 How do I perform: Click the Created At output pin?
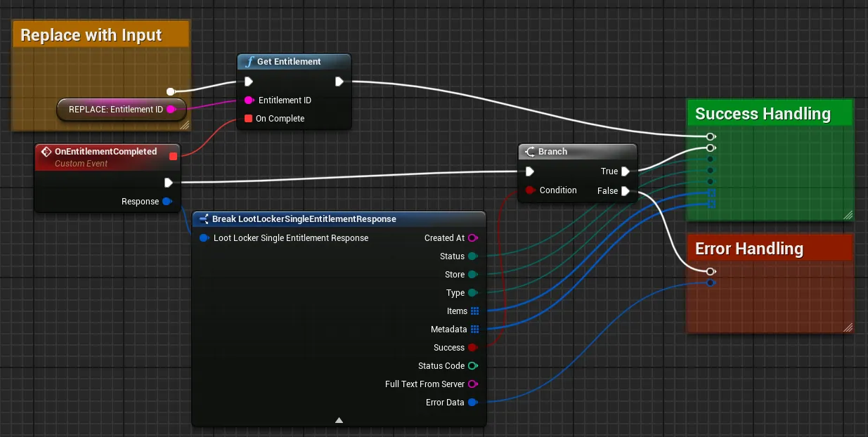(473, 238)
